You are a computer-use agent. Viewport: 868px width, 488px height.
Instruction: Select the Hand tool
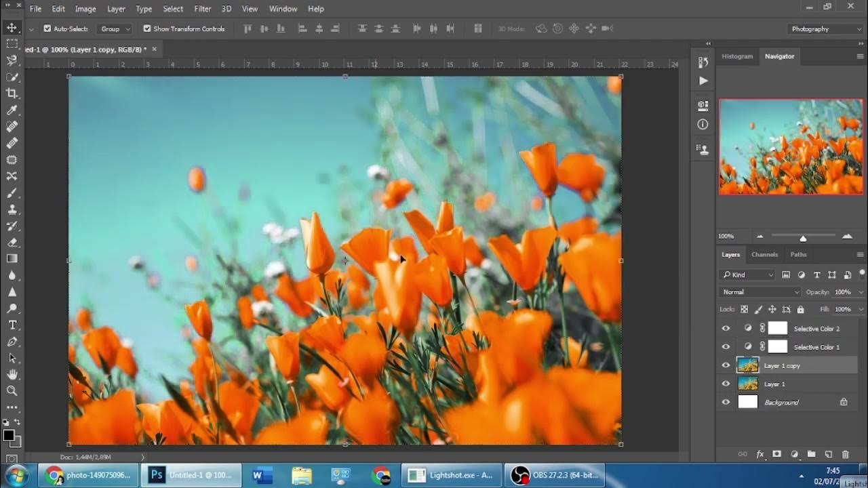[12, 374]
